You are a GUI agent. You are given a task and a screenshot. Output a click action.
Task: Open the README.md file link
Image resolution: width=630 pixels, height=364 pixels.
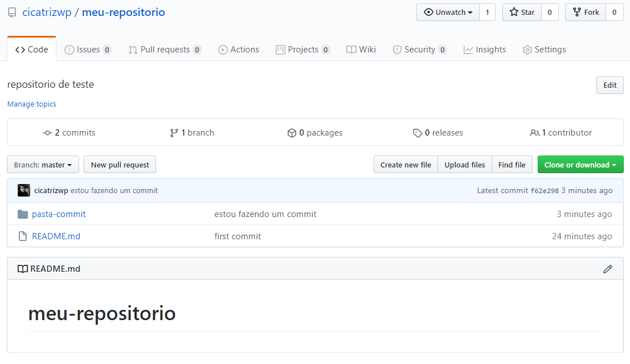coord(56,236)
